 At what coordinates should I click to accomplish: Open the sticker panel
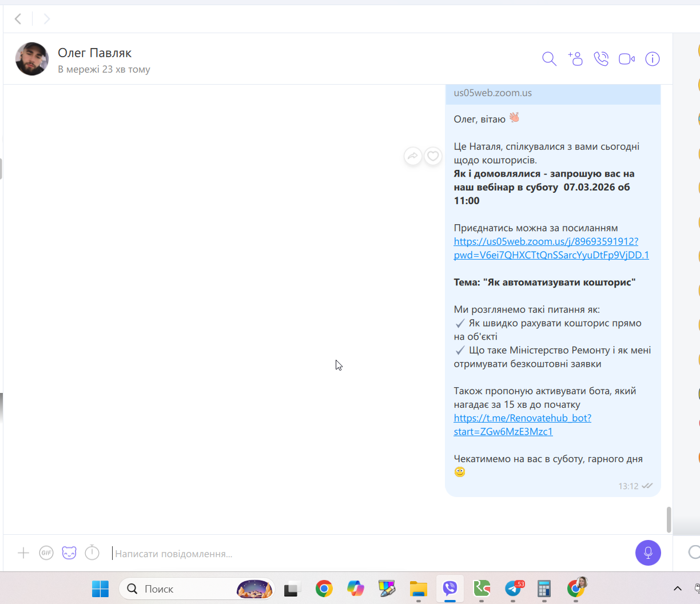[x=69, y=553]
